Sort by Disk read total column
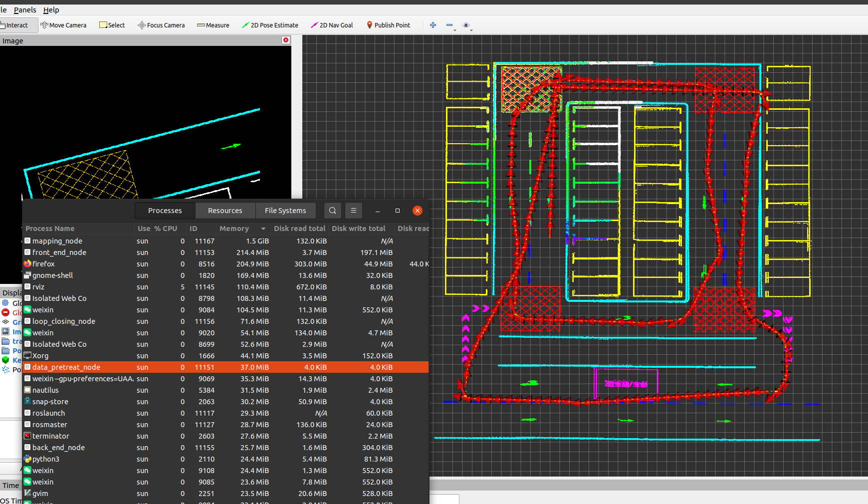868x504 pixels. click(299, 229)
